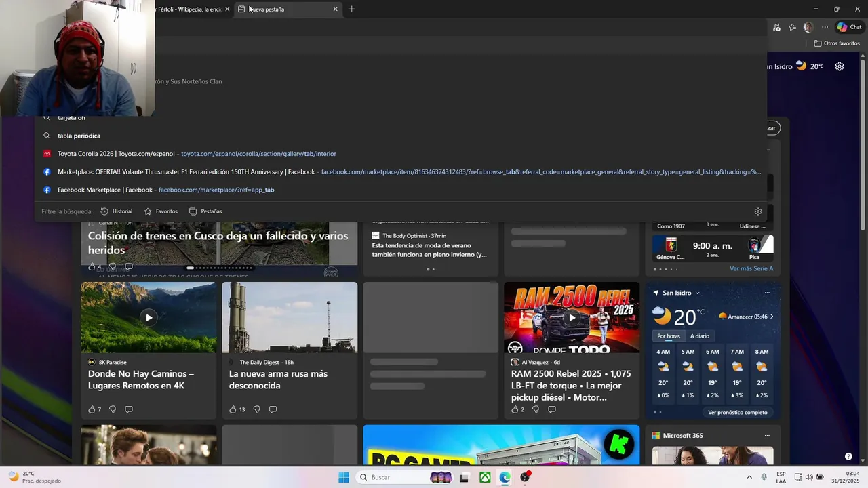Open the Windows Start button
Viewport: 868px width, 488px height.
[x=344, y=477]
